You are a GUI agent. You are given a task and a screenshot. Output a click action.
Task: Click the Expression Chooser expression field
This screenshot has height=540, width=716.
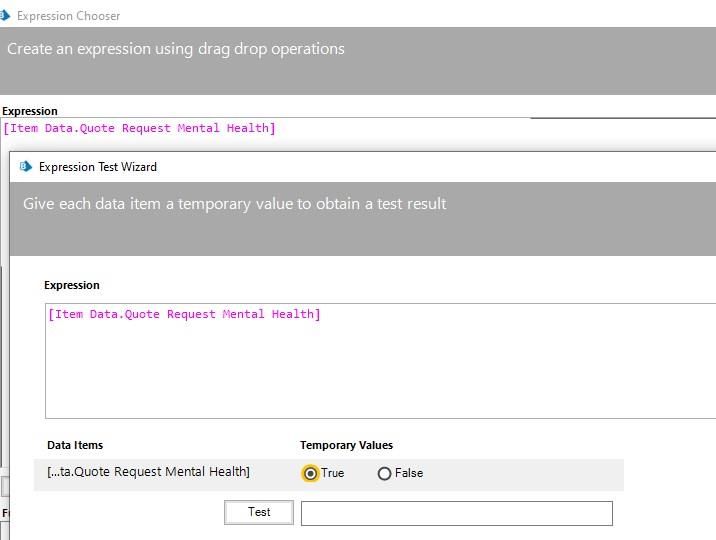click(x=400, y=129)
